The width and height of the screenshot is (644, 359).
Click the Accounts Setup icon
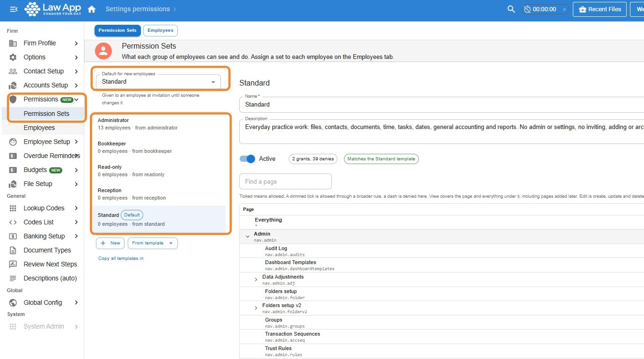click(x=13, y=86)
